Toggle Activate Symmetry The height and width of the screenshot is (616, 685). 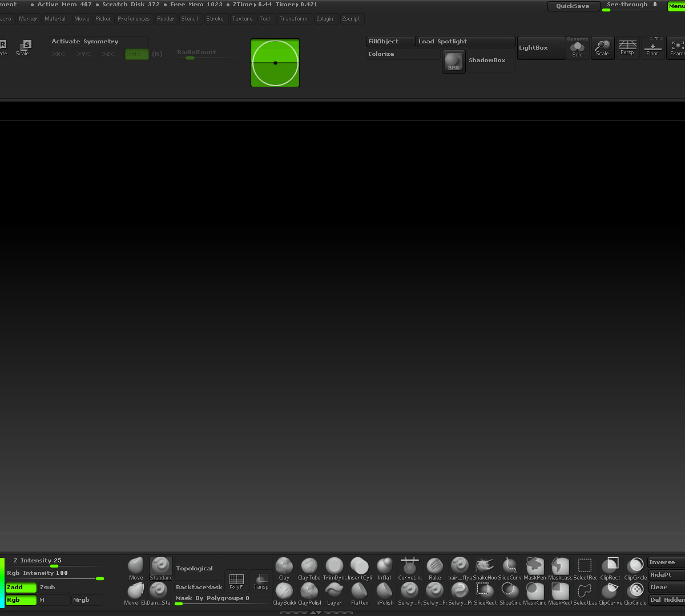click(x=99, y=42)
